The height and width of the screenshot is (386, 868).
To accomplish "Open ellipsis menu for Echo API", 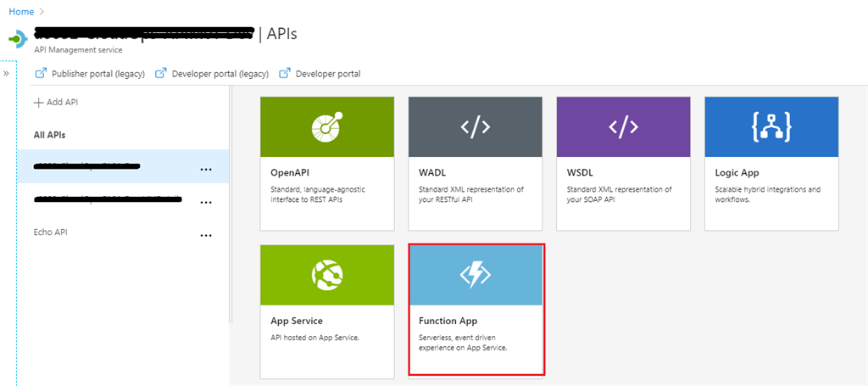I will coord(205,235).
